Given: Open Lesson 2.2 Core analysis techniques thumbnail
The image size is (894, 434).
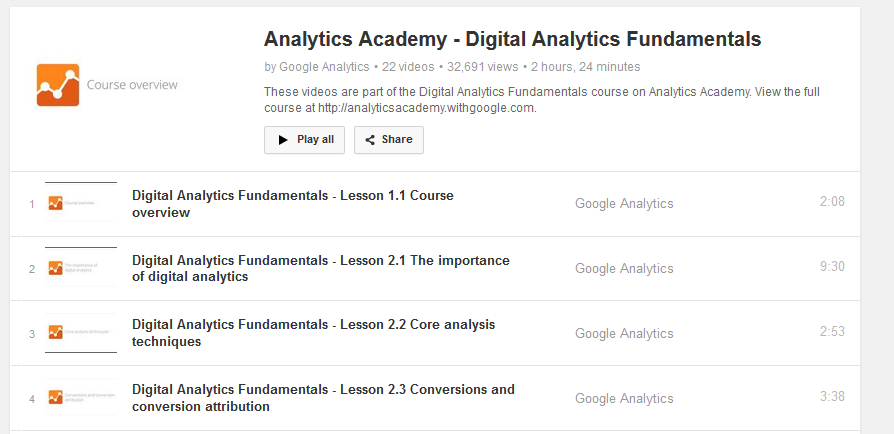Looking at the screenshot, I should click(x=81, y=333).
